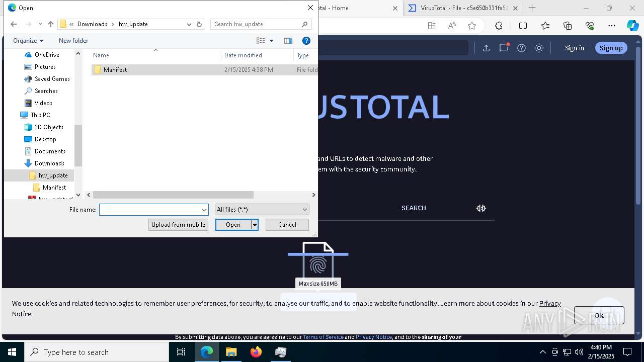This screenshot has height=362, width=644.
Task: Select 3D Objects in navigation tree
Action: point(49,127)
